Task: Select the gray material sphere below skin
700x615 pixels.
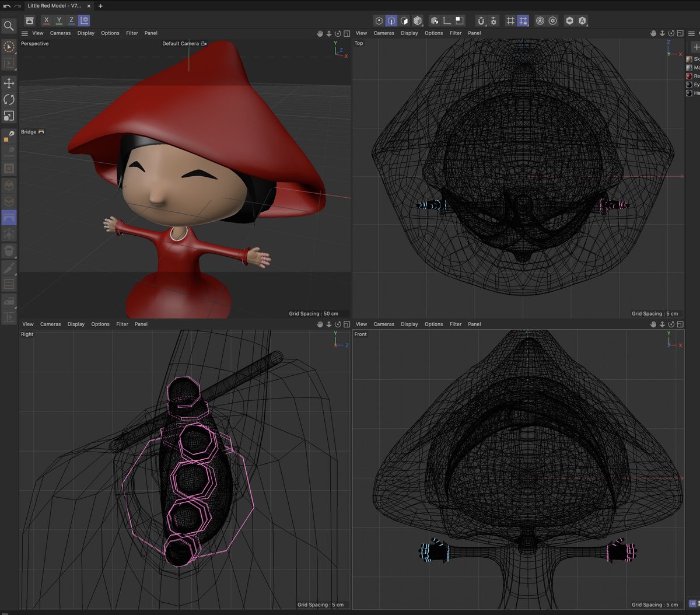Action: tap(689, 68)
